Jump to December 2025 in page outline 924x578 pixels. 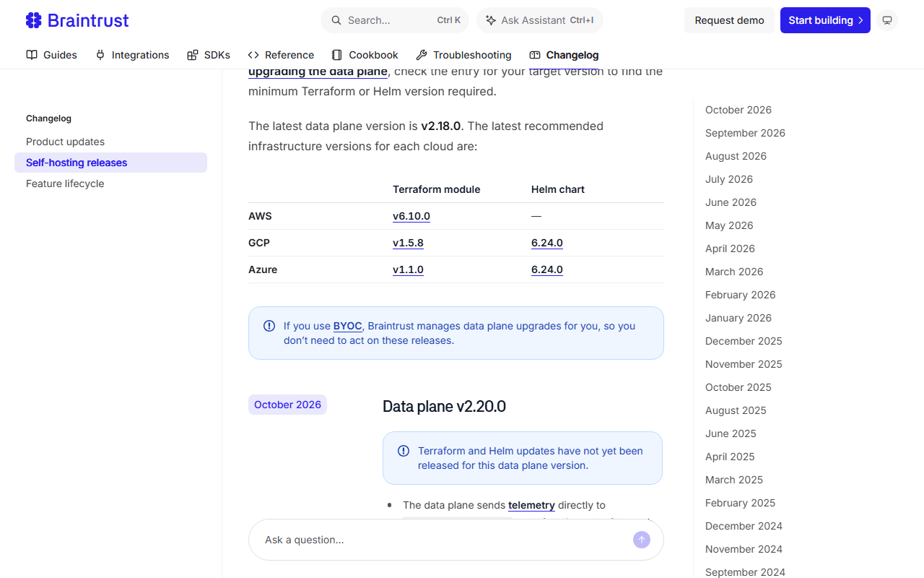point(744,341)
